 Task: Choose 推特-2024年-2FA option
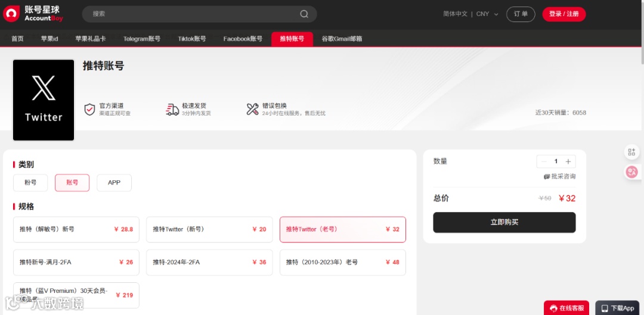pos(209,263)
